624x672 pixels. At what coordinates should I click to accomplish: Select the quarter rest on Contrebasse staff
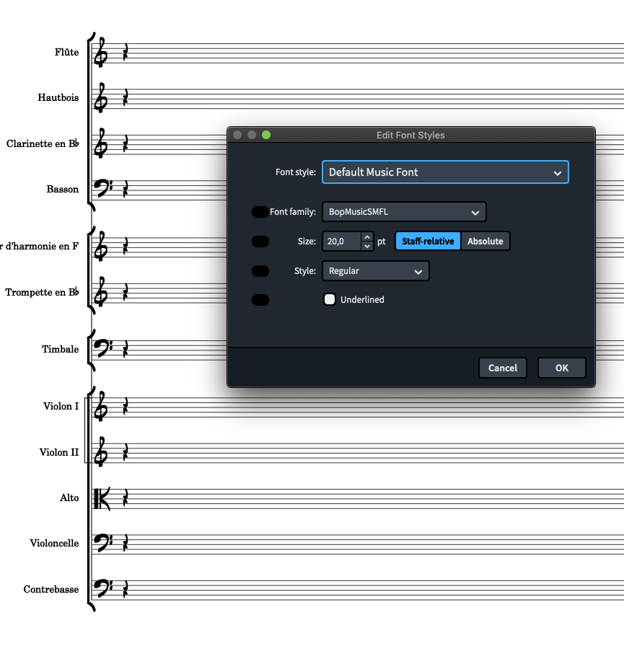(x=126, y=590)
